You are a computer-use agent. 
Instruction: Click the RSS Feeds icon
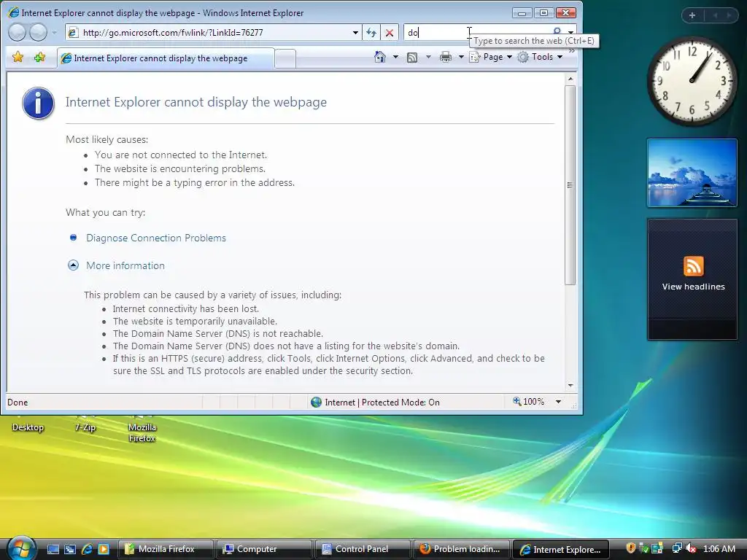pyautogui.click(x=412, y=57)
